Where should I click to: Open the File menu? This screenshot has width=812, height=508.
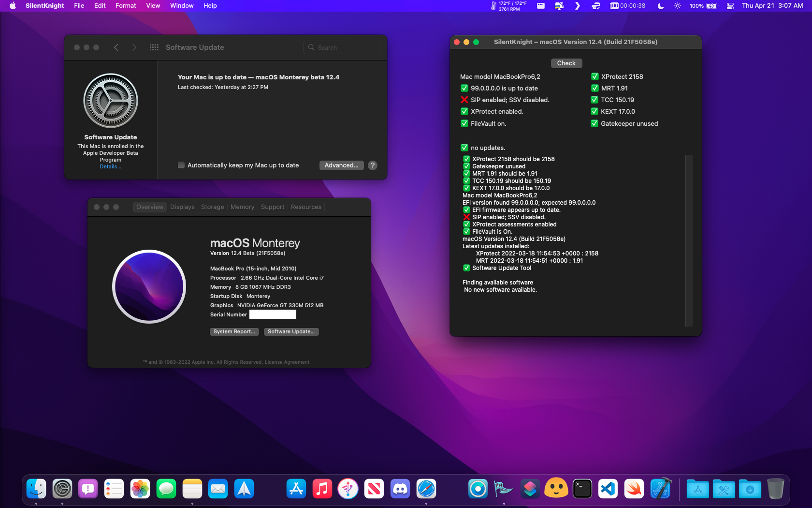(79, 6)
